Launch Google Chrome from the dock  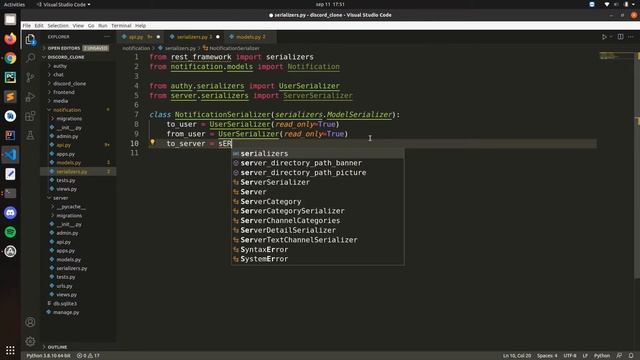(10, 58)
